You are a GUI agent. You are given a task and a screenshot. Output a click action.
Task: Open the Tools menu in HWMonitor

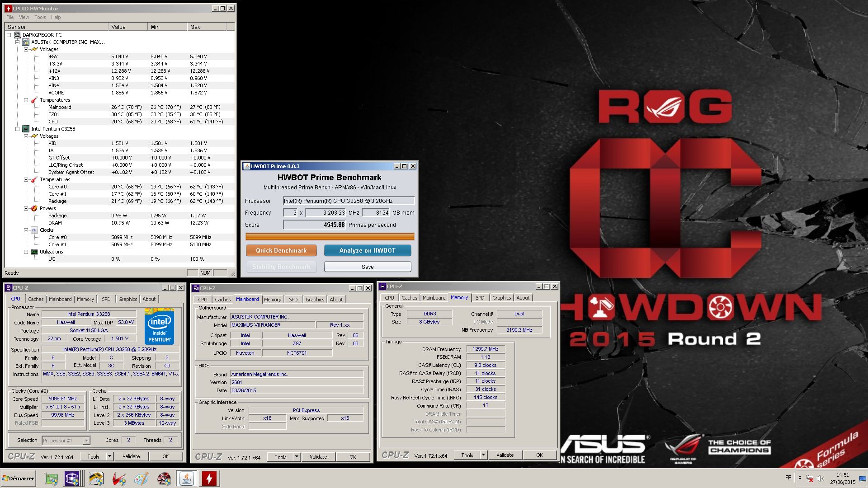pos(40,17)
